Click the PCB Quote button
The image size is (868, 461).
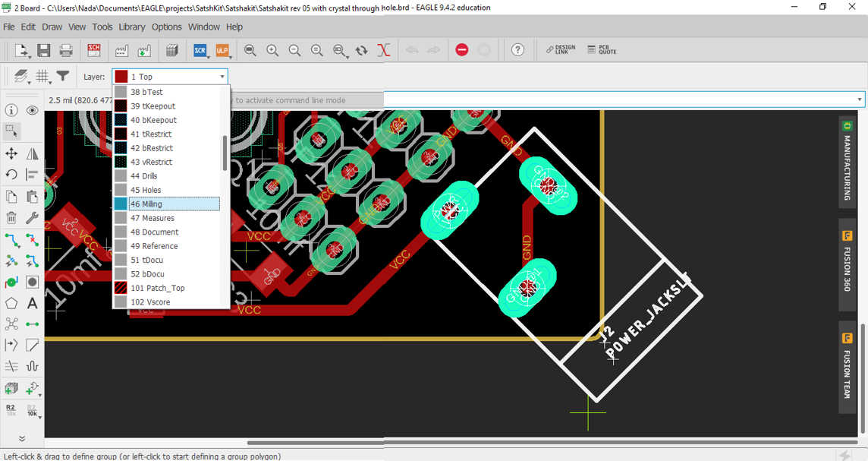(x=602, y=50)
